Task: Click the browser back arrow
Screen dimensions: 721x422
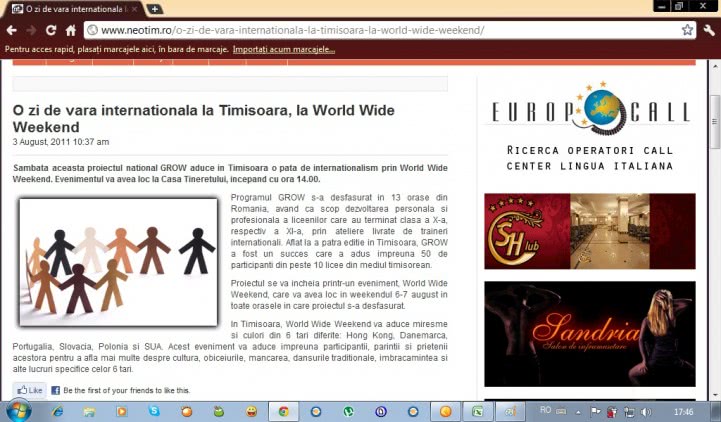Action: [x=12, y=30]
